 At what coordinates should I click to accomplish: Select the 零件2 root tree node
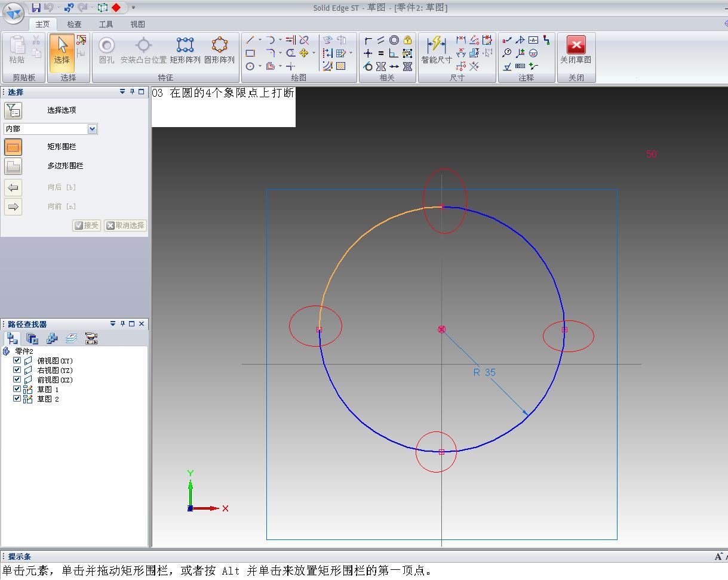(x=24, y=351)
